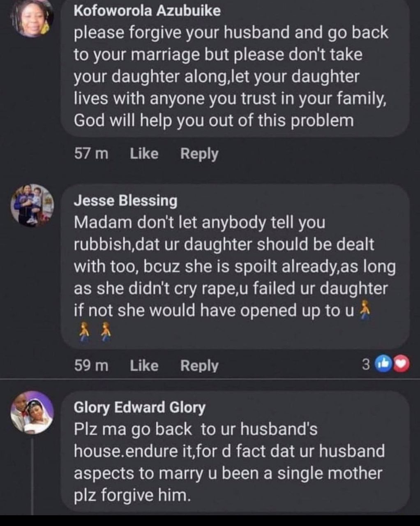The width and height of the screenshot is (420, 526).
Task: Click the blue thumbs-up reaction icon
Action: pyautogui.click(x=384, y=364)
